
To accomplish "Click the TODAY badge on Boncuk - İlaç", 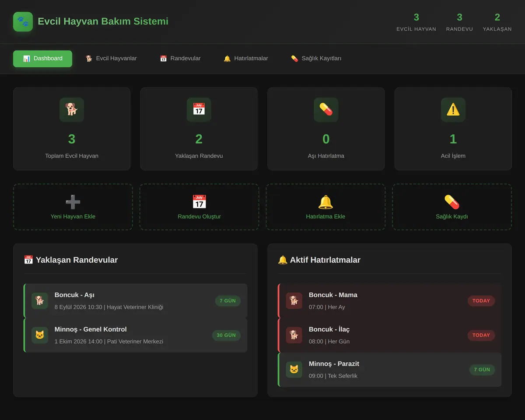I will tap(481, 335).
